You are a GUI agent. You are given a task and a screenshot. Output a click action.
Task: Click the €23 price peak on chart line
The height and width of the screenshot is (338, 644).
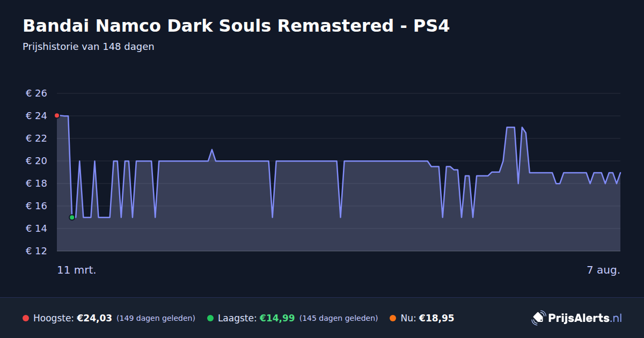pos(510,127)
